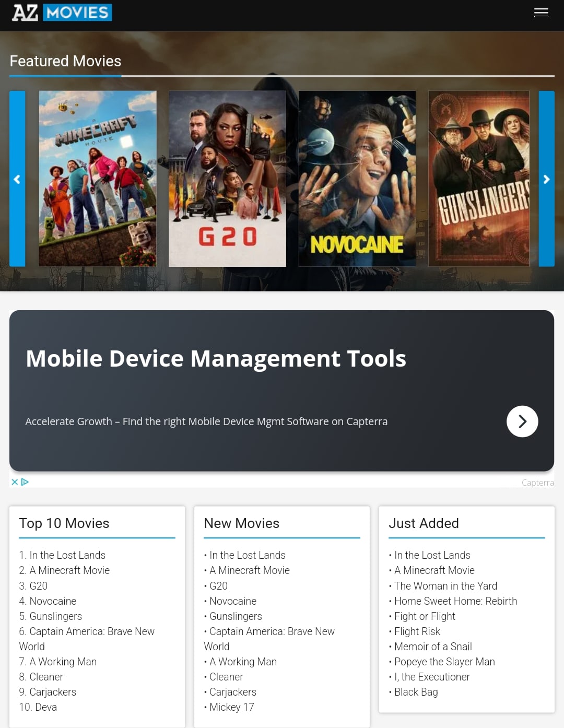This screenshot has width=564, height=728.
Task: Open Cleaner in Top 10 Movies
Action: tap(46, 677)
